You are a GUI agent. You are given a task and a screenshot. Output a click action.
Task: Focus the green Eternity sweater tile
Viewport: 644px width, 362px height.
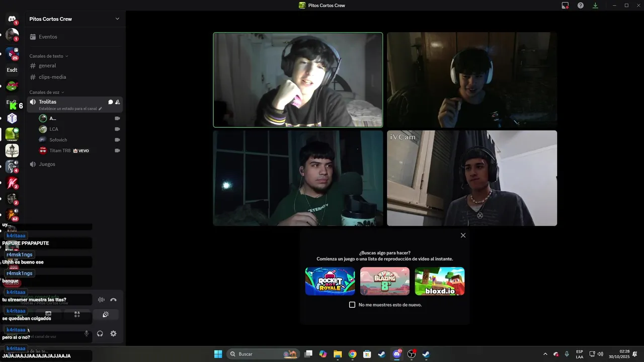pos(298,178)
